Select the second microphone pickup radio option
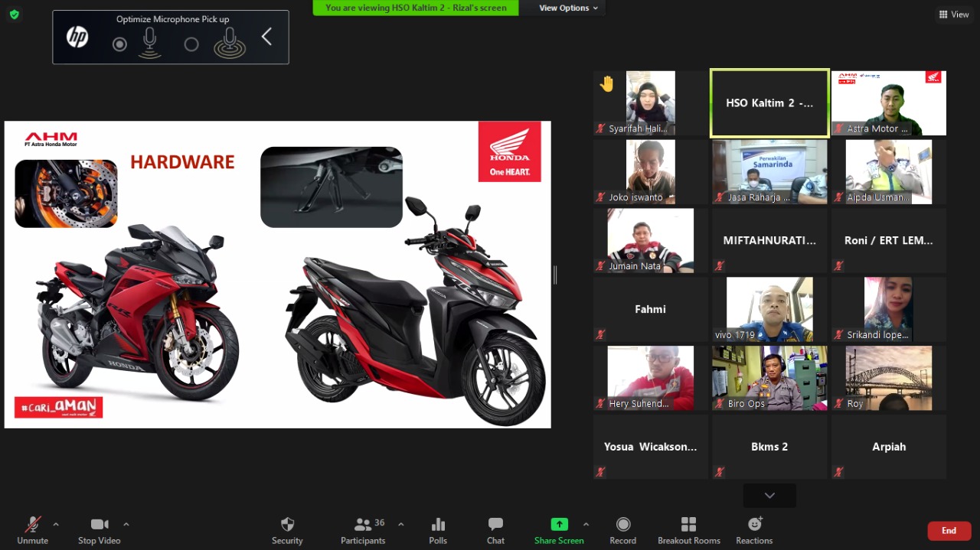 191,44
